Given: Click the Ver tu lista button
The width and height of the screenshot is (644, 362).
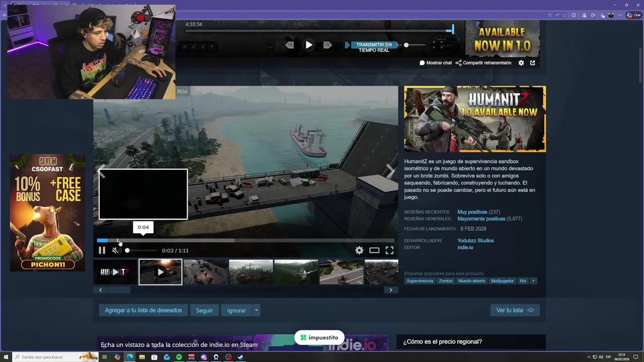Looking at the screenshot, I should 515,310.
